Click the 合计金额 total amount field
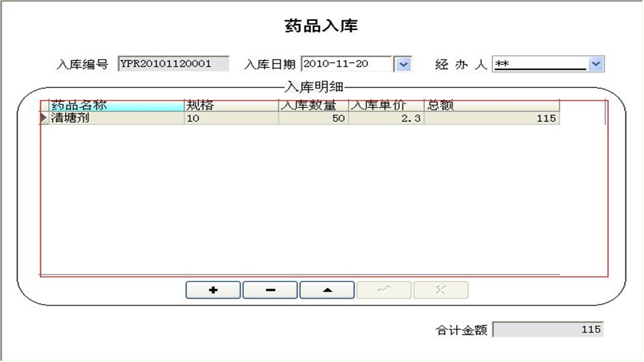Viewport: 644px width, 362px height. pos(547,329)
